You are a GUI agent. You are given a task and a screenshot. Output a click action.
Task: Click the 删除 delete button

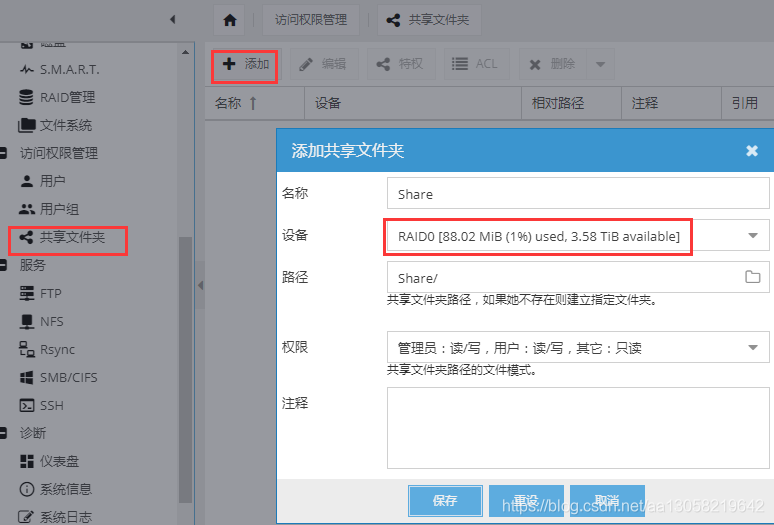553,64
